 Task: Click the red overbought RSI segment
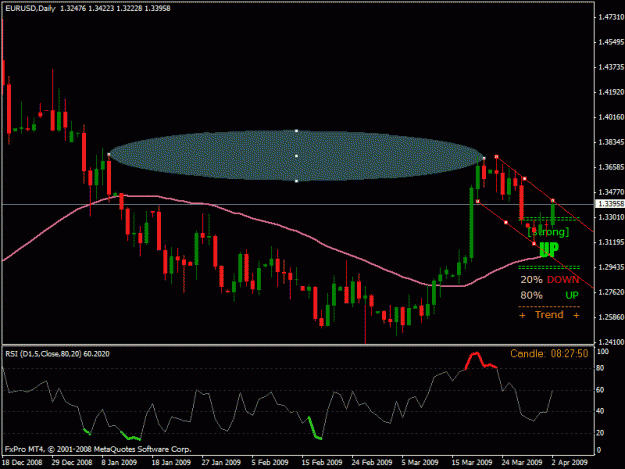pos(480,361)
